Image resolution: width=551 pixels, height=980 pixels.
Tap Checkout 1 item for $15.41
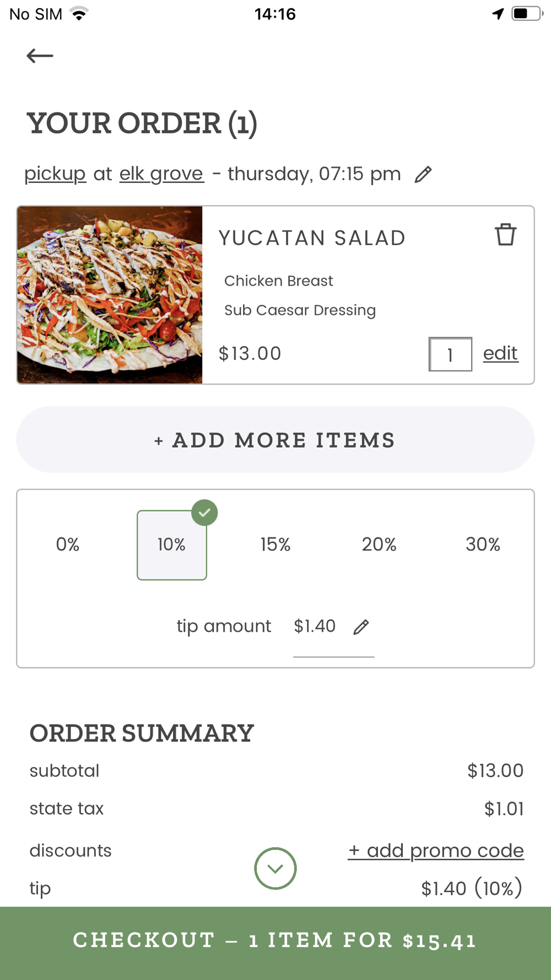click(x=275, y=940)
